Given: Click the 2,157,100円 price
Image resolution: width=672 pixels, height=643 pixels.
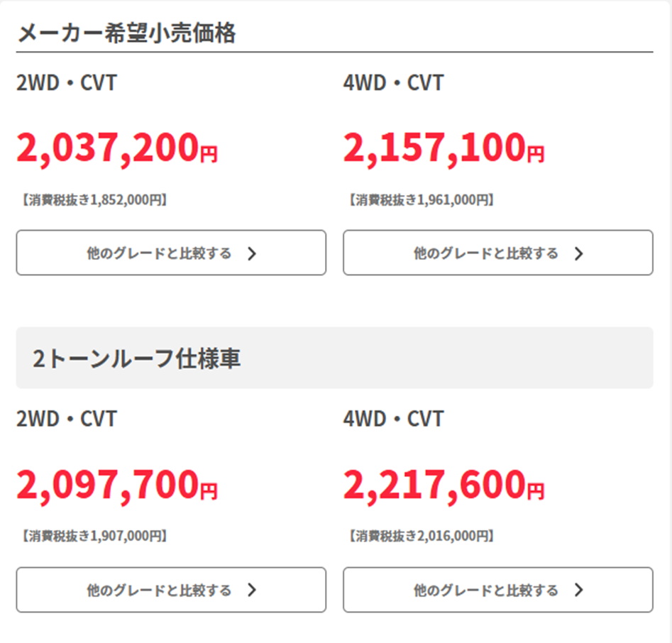Looking at the screenshot, I should [444, 148].
